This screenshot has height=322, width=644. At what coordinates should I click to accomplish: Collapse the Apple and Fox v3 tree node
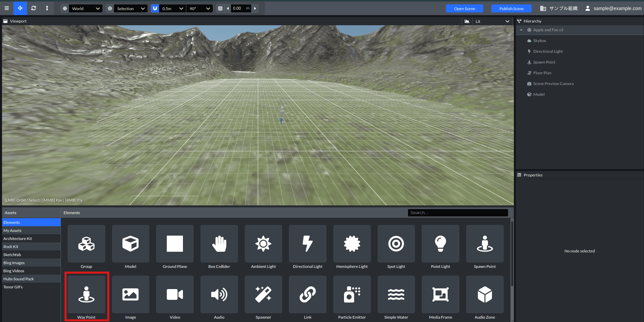coord(521,30)
